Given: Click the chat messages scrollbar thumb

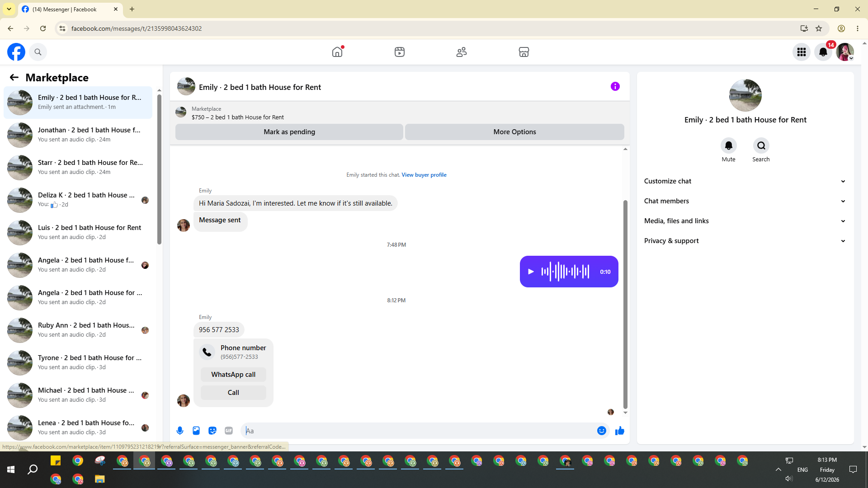Looking at the screenshot, I should click(625, 304).
